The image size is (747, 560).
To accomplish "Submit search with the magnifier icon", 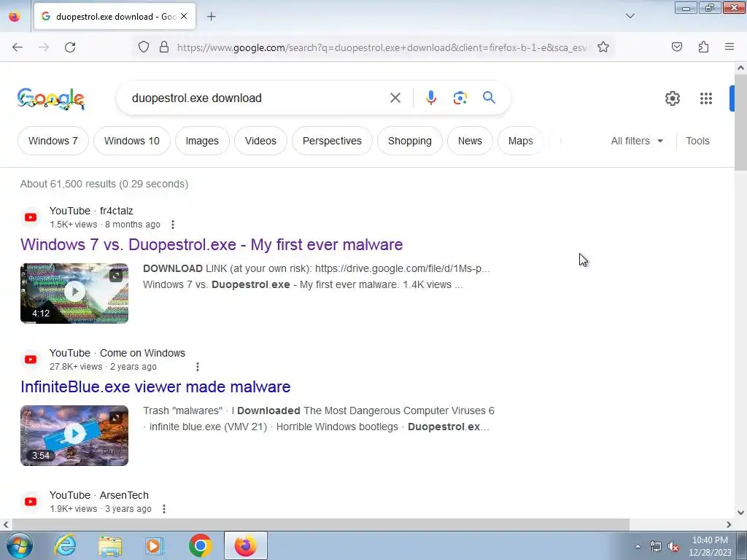I will (489, 98).
